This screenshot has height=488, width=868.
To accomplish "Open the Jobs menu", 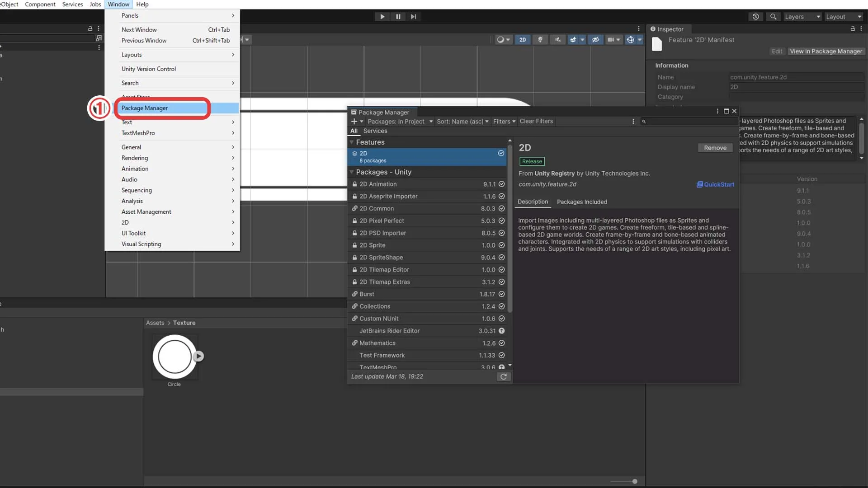I will click(95, 4).
